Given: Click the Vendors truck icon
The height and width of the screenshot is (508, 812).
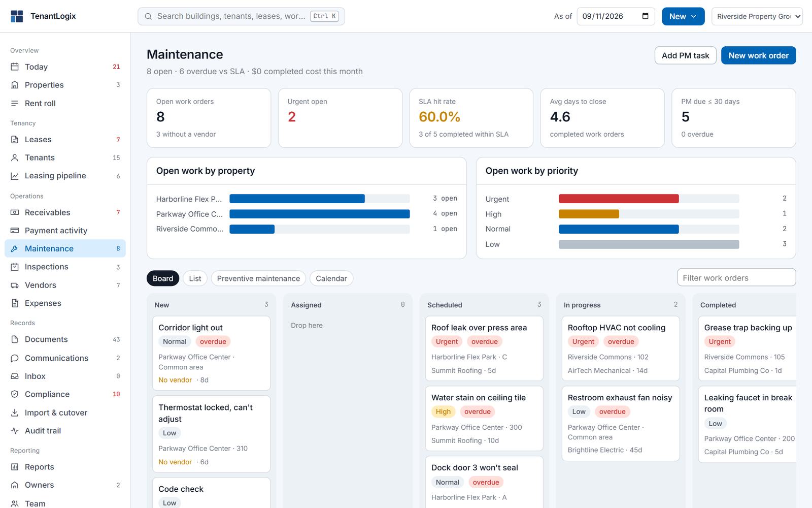Looking at the screenshot, I should (x=15, y=285).
